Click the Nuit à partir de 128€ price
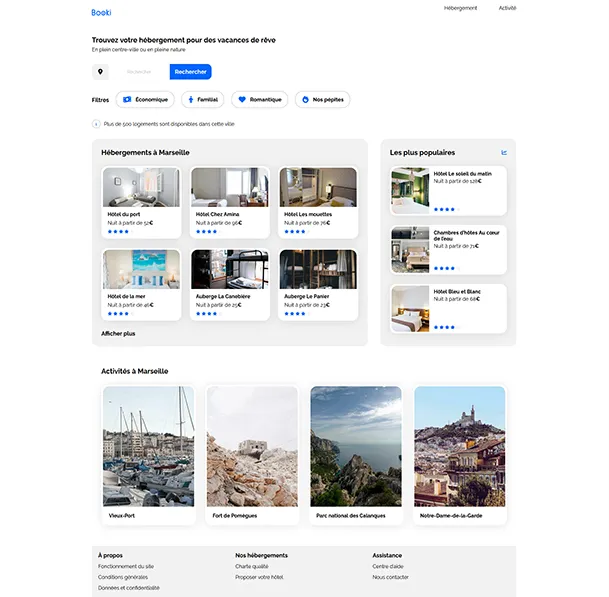The image size is (609, 597). (x=458, y=181)
